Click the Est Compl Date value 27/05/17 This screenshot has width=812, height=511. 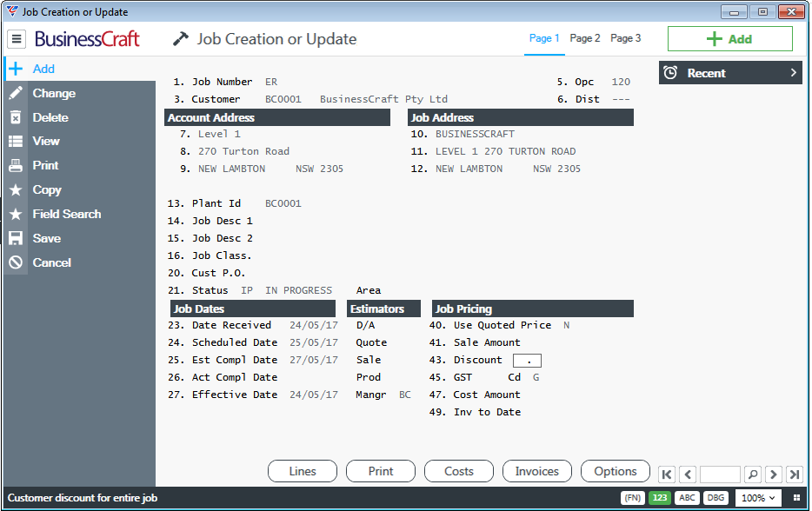pyautogui.click(x=314, y=360)
